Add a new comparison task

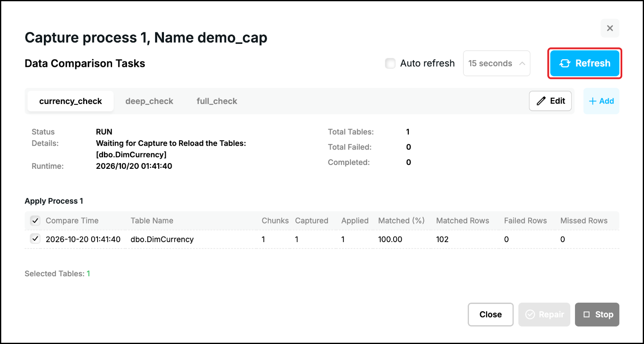[601, 101]
